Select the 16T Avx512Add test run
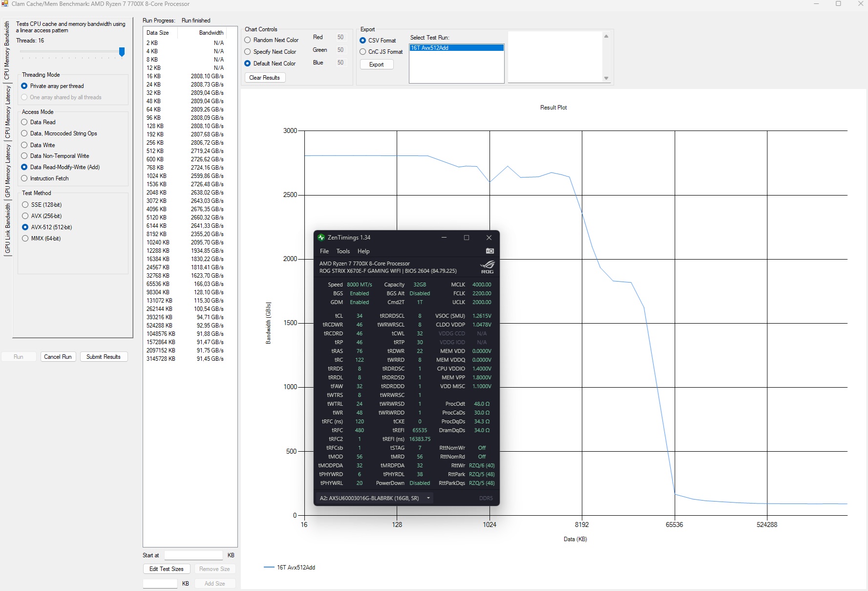Screen dimensions: 868x591 point(457,48)
